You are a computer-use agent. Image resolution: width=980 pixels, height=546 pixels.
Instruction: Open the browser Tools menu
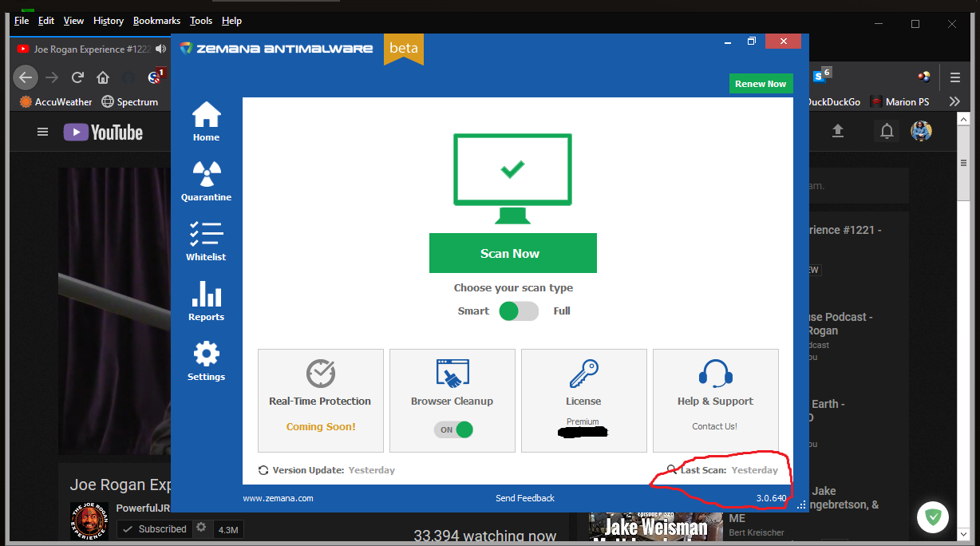tap(201, 21)
